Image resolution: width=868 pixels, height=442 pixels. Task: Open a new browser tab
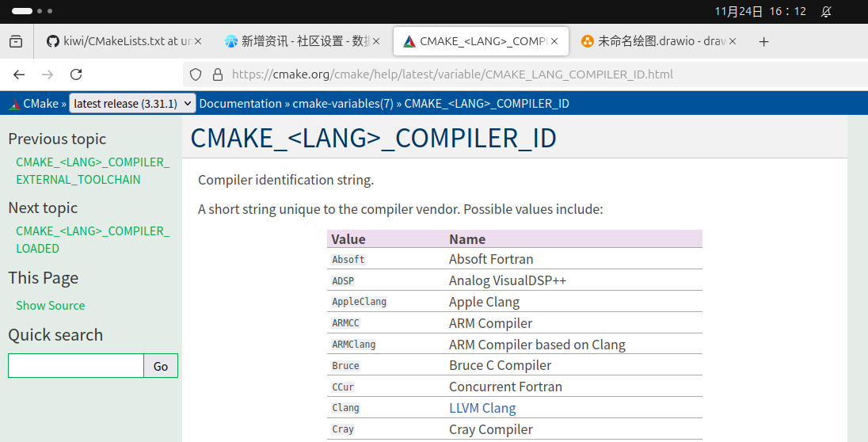[x=763, y=41]
